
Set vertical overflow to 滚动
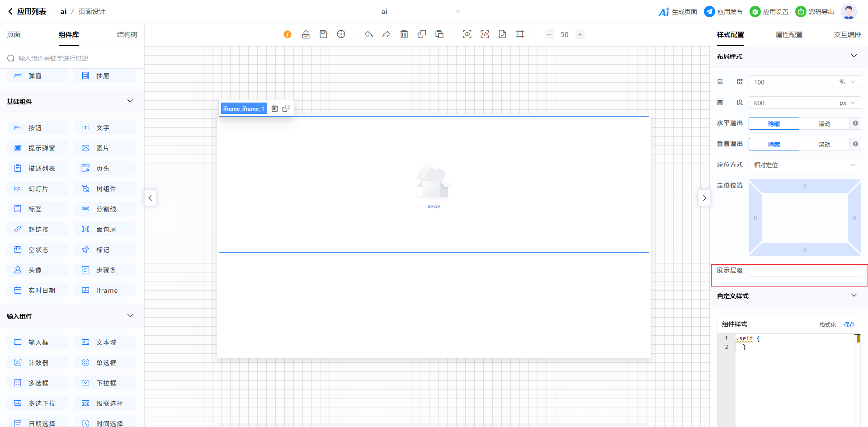coord(824,145)
